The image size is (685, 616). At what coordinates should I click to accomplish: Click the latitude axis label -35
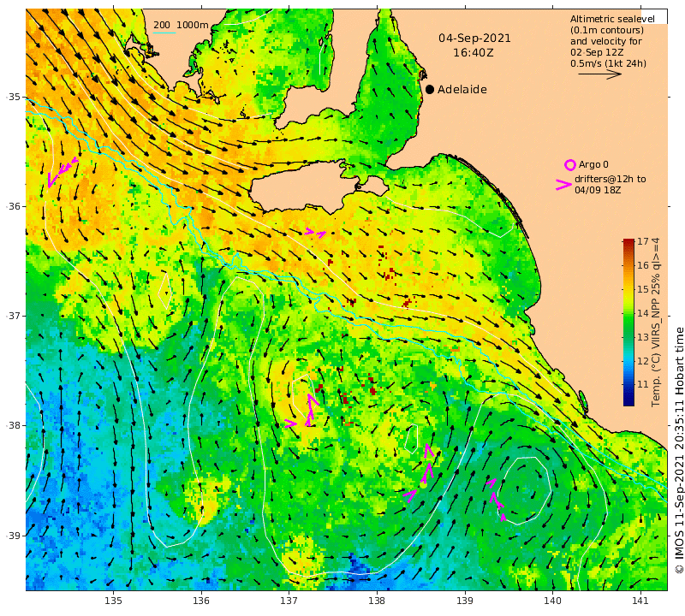coord(14,97)
